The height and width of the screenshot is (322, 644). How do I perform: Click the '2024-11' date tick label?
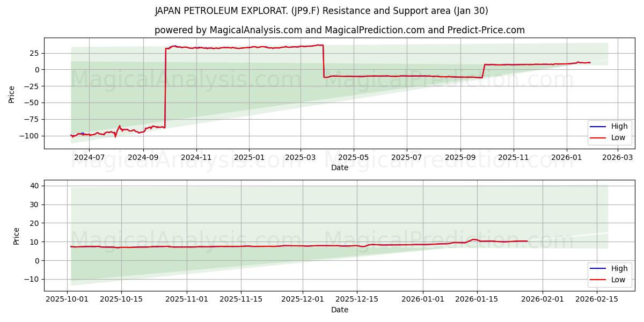pyautogui.click(x=196, y=158)
